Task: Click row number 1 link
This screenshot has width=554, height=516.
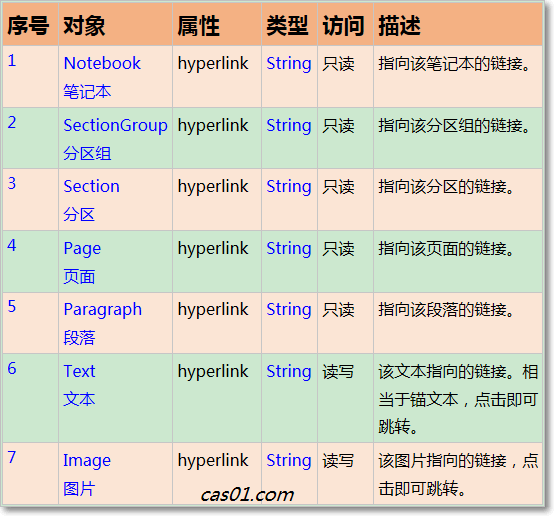Action: pyautogui.click(x=12, y=60)
